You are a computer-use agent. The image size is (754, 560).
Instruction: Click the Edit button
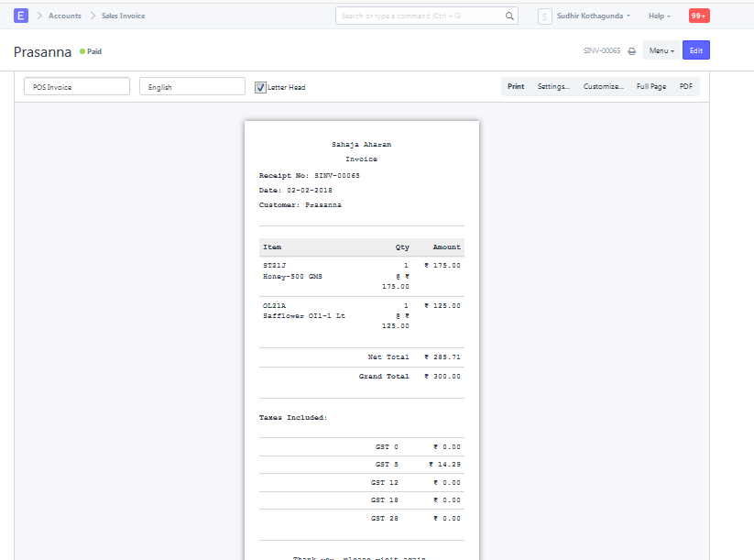coord(696,50)
